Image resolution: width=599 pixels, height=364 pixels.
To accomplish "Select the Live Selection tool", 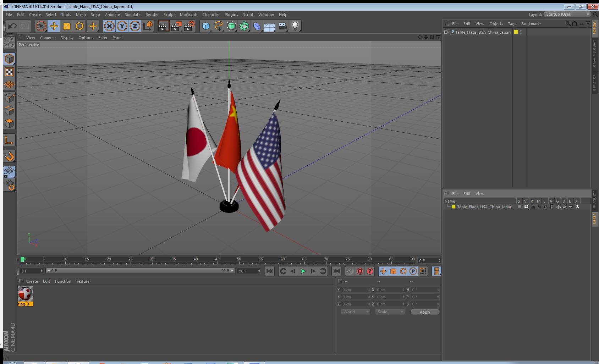I will click(41, 26).
